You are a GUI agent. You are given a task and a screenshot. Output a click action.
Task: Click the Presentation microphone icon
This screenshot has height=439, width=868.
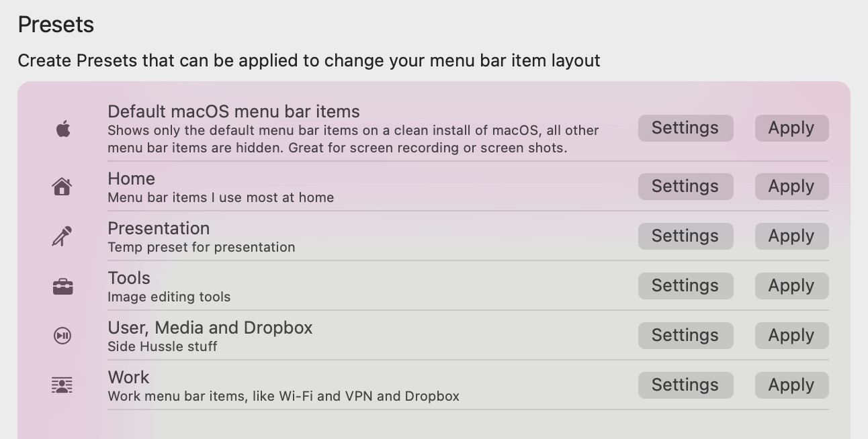coord(62,236)
